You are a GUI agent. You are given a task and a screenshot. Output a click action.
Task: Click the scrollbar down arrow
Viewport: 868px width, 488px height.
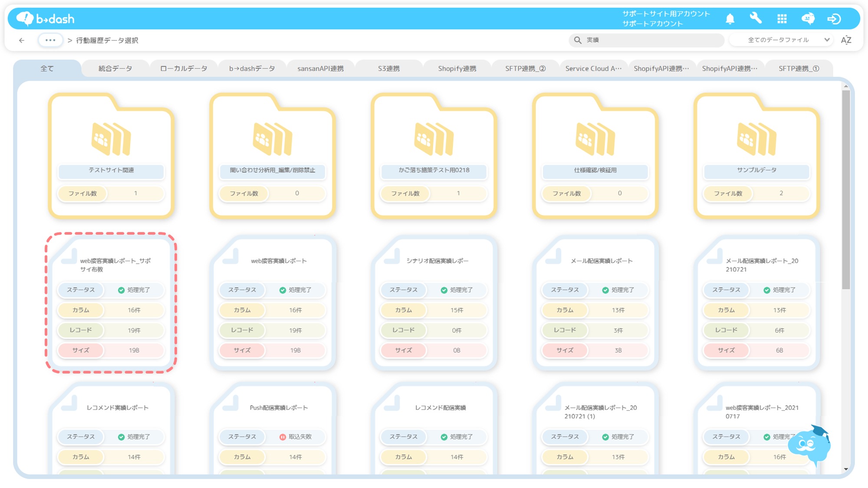(846, 469)
